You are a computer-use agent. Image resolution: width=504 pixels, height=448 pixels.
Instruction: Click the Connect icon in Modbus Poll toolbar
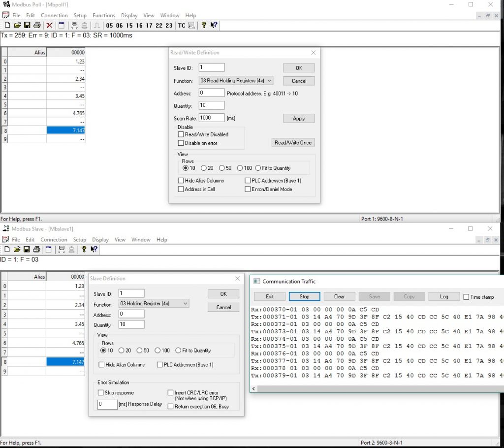(75, 25)
